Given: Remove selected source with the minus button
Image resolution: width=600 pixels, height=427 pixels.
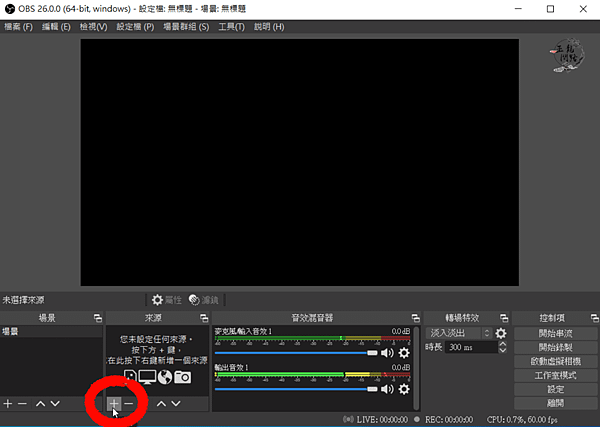Looking at the screenshot, I should [x=129, y=403].
